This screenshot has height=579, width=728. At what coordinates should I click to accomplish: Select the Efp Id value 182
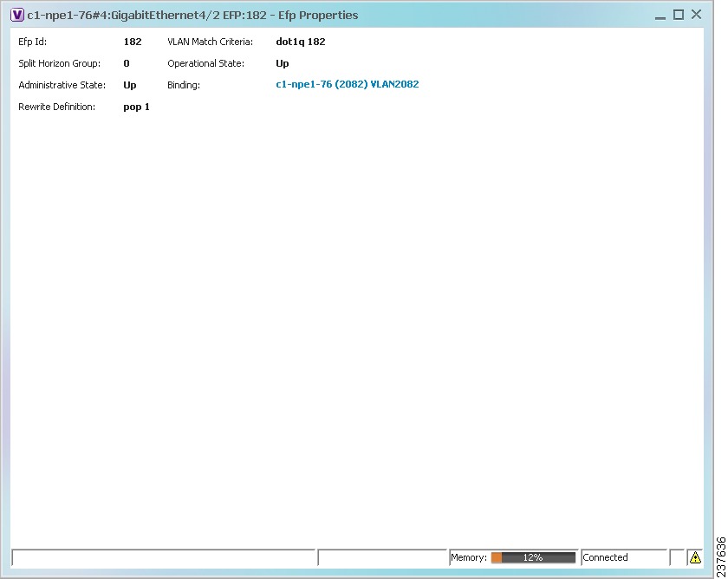click(x=133, y=42)
